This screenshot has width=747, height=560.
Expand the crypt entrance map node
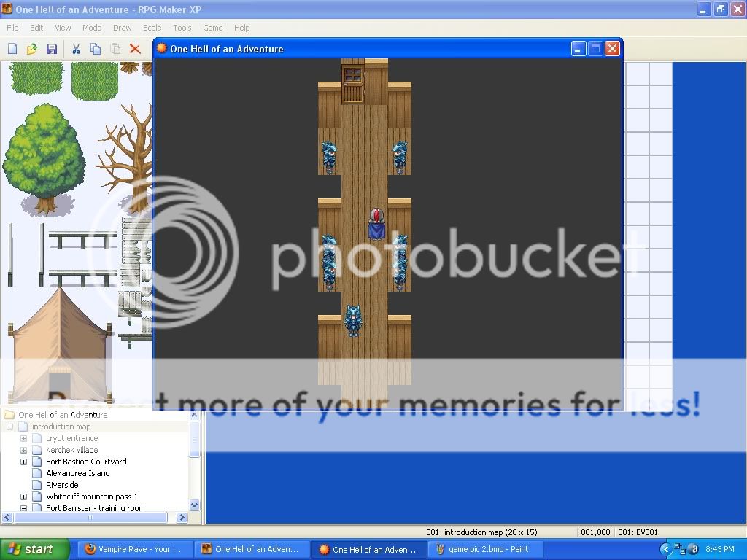23,438
